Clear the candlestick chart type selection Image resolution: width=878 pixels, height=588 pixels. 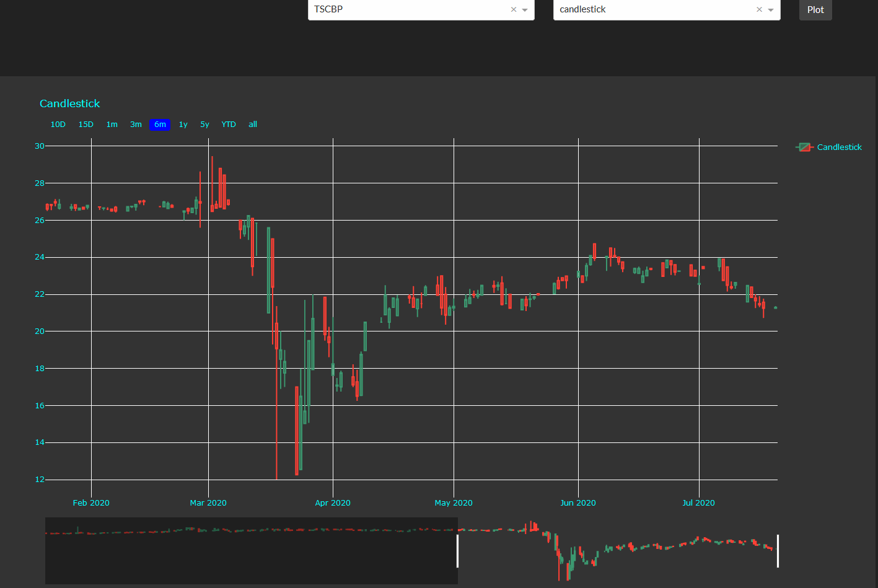tap(759, 9)
